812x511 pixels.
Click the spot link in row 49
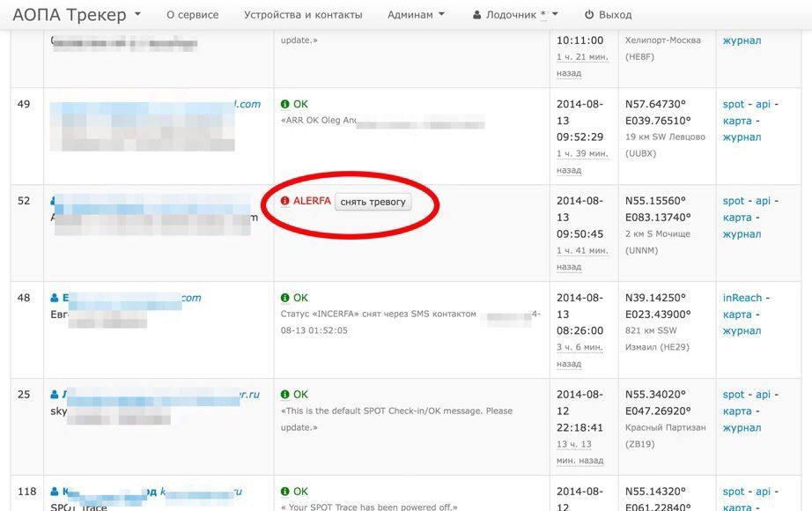point(734,104)
